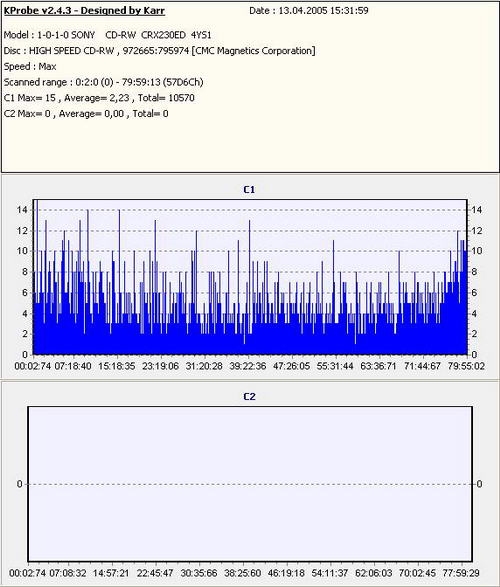Click C2 x-axis label 22:45:47
The width and height of the screenshot is (500, 587).
(x=155, y=573)
